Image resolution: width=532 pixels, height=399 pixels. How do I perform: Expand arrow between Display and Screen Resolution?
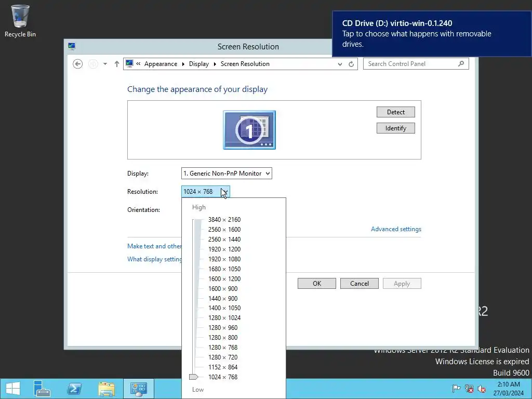click(215, 64)
